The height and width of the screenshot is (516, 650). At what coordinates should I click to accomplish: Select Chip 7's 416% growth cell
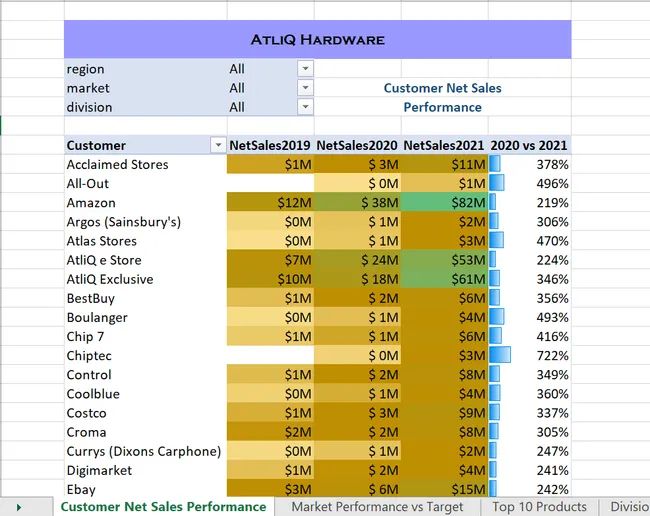pos(530,336)
